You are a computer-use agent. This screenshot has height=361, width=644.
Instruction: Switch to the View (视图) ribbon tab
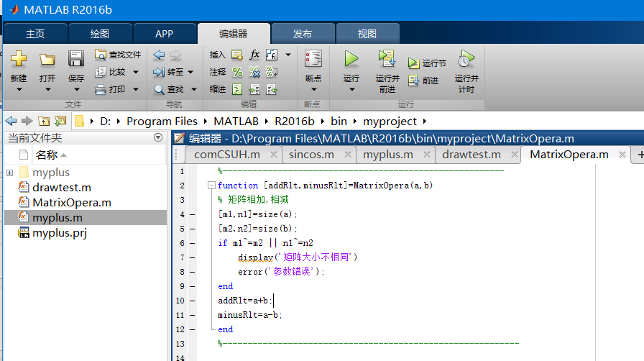(367, 34)
